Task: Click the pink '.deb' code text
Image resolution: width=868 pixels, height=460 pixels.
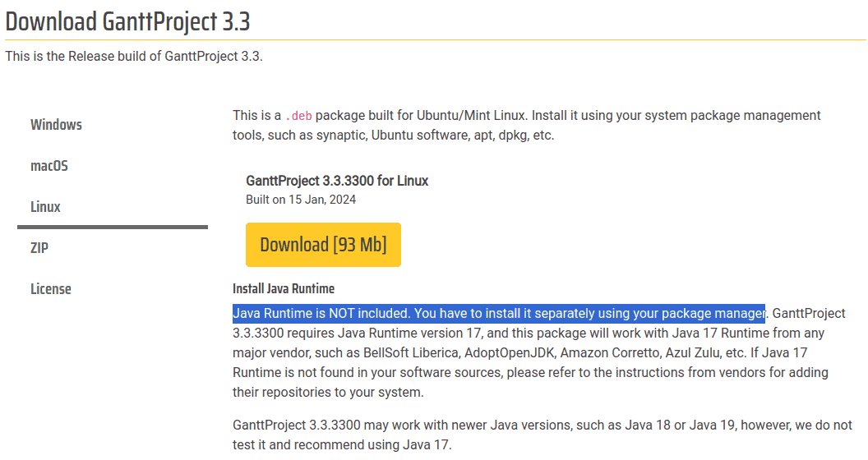Action: (298, 116)
